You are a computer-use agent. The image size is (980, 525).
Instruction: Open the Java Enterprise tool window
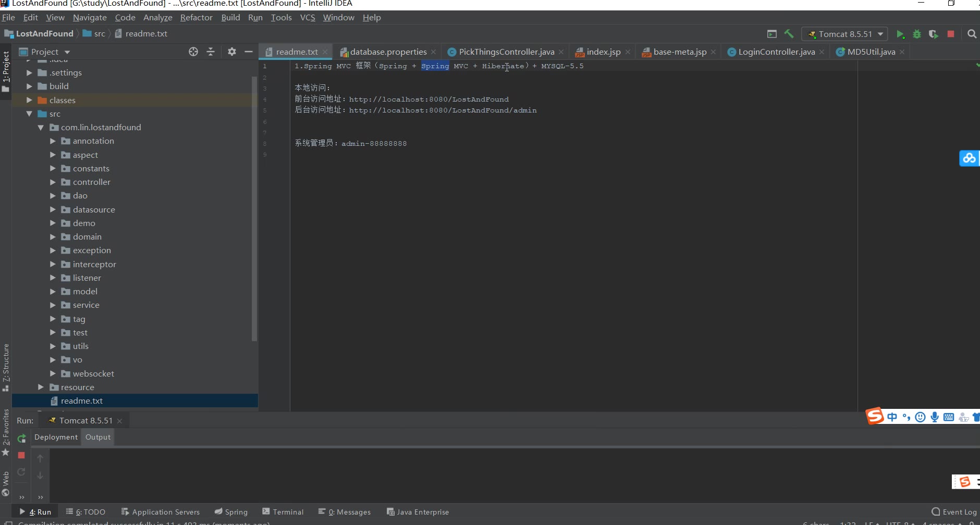click(x=418, y=512)
